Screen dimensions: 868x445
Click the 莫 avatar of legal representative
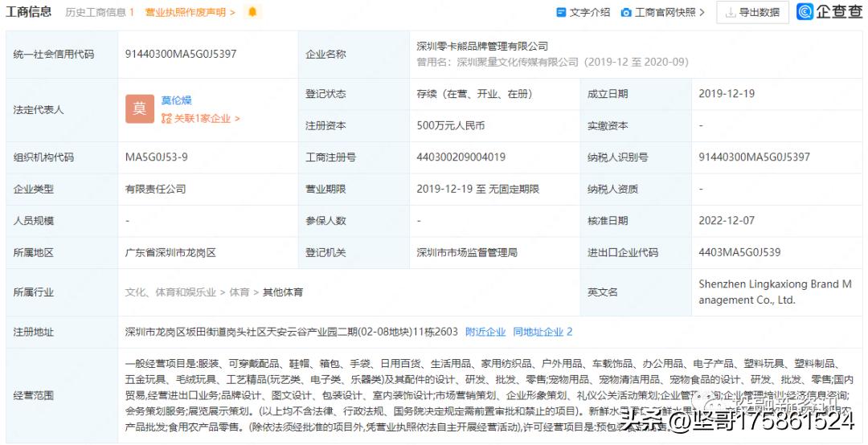point(140,109)
